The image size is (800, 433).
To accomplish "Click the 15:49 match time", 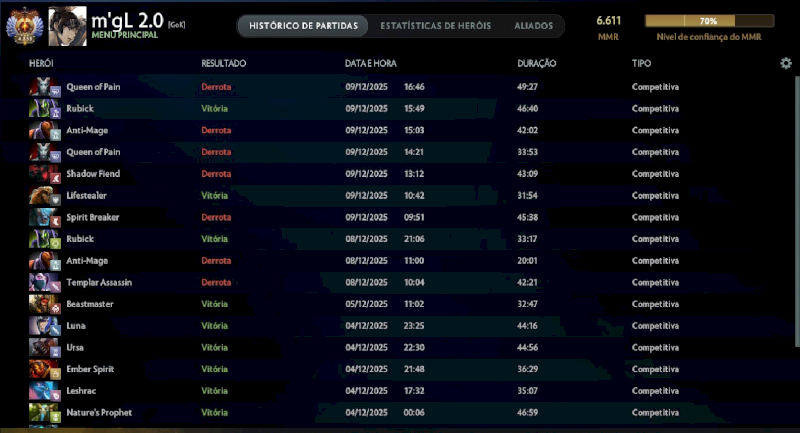I will (x=414, y=109).
